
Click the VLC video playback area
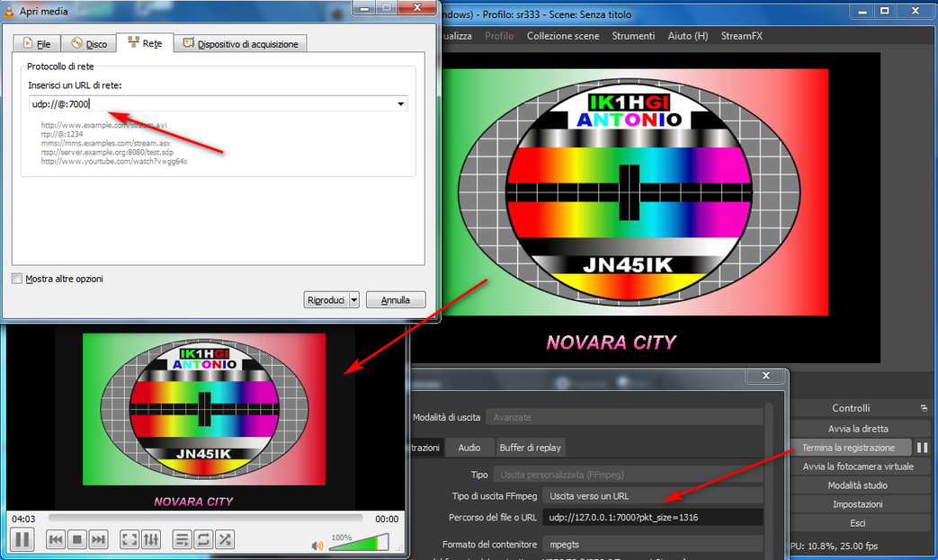coord(204,418)
